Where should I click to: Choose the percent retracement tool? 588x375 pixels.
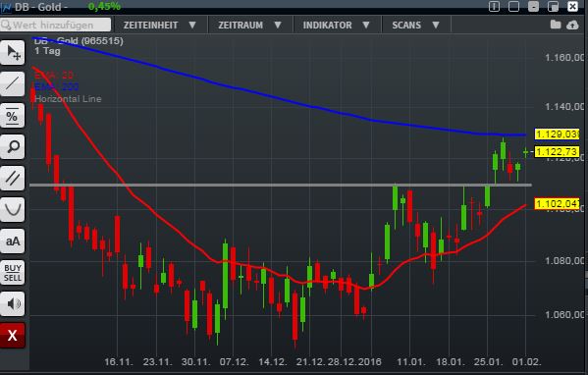[x=13, y=116]
